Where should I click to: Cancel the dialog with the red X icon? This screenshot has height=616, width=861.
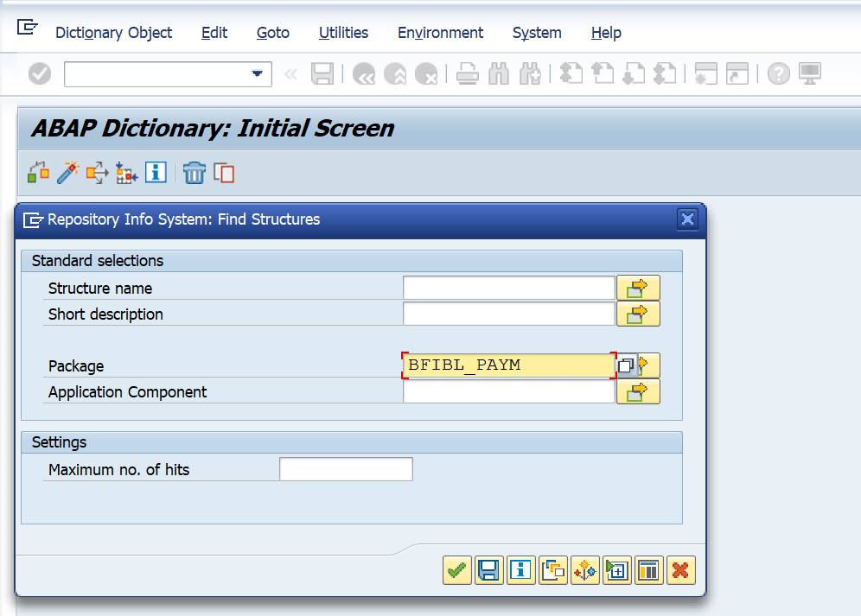[x=680, y=570]
